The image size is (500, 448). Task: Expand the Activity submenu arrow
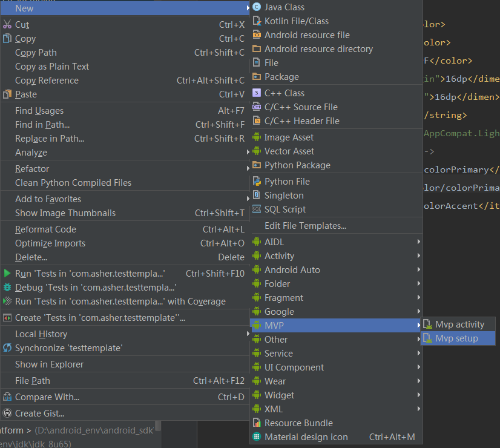pyautogui.click(x=419, y=255)
